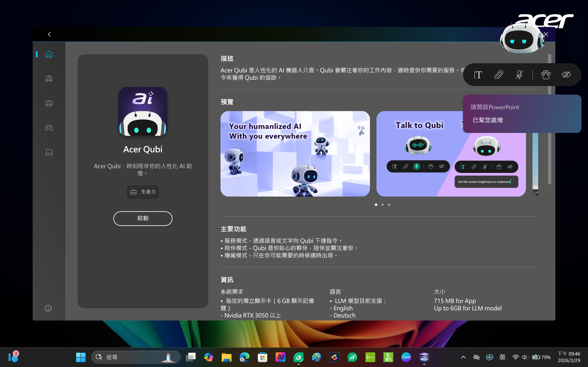Viewport: 588px width, 367px height.
Task: Go back with the top-left chevron
Action: [x=49, y=34]
